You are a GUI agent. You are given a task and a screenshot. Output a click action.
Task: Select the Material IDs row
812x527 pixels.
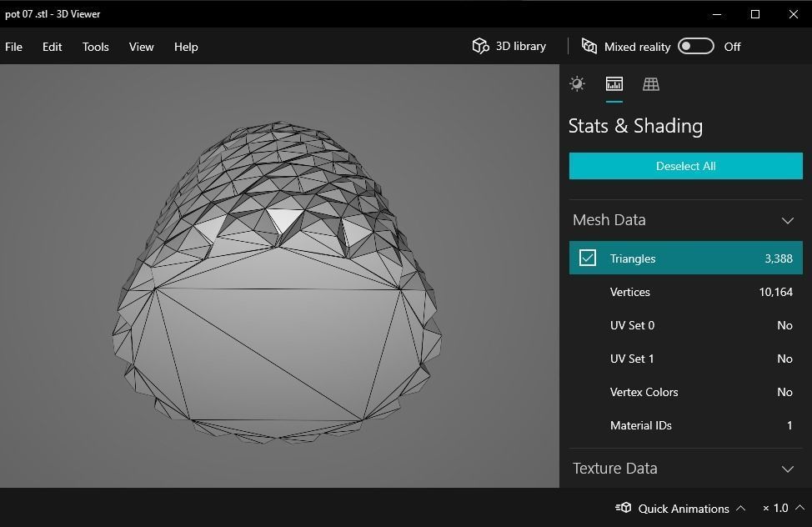[x=685, y=425]
